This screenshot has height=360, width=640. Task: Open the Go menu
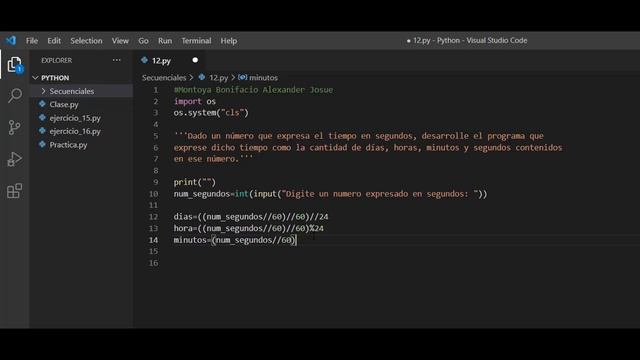143,41
